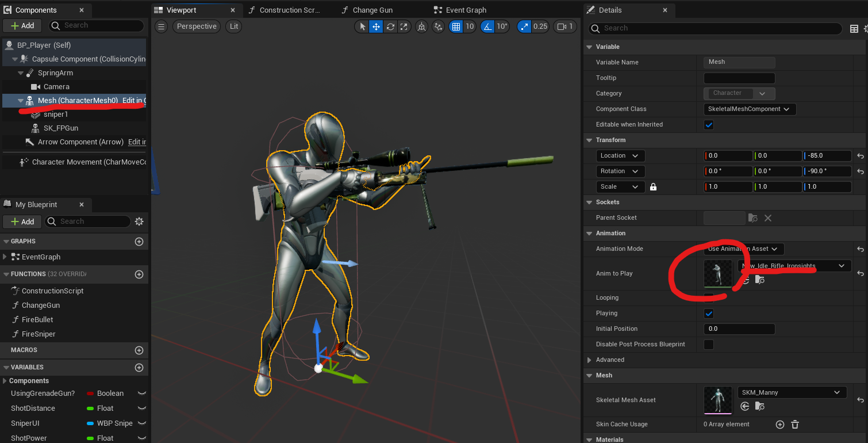Open scale snap value 0.25
Screen dimensions: 868x443
coord(540,26)
